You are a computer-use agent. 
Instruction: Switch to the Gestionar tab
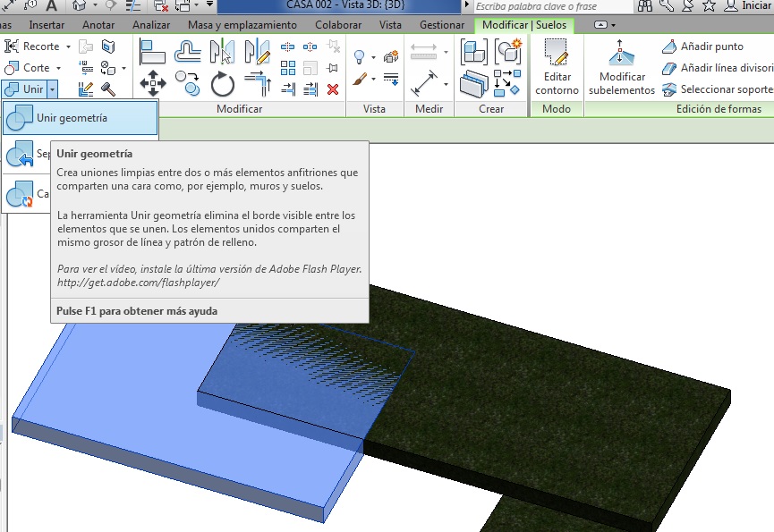tap(442, 25)
